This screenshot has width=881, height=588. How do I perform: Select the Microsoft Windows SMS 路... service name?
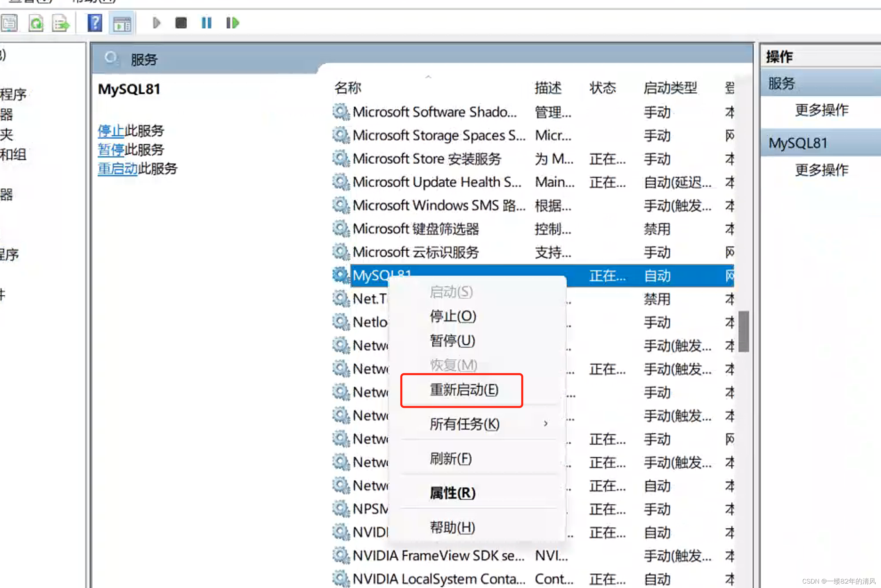(439, 205)
